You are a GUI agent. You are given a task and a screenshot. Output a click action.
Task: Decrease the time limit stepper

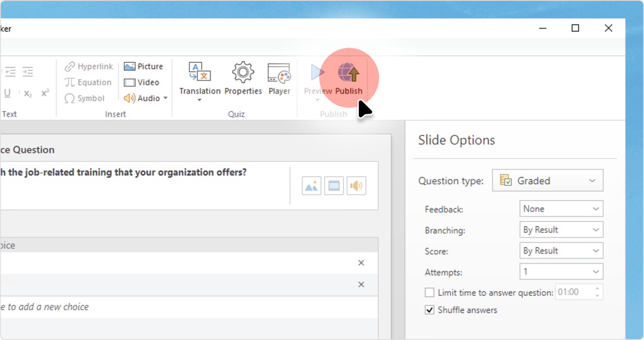click(597, 296)
